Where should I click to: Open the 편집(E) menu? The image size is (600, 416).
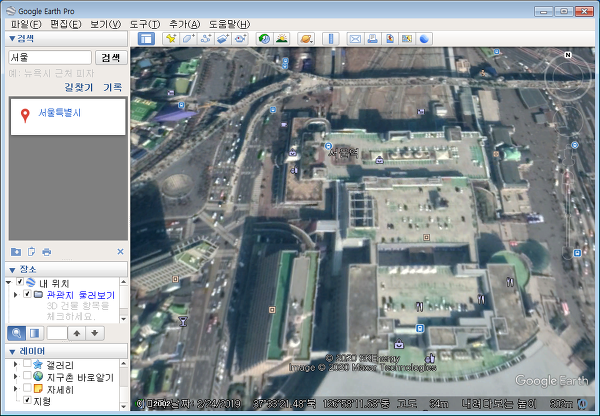pyautogui.click(x=65, y=24)
